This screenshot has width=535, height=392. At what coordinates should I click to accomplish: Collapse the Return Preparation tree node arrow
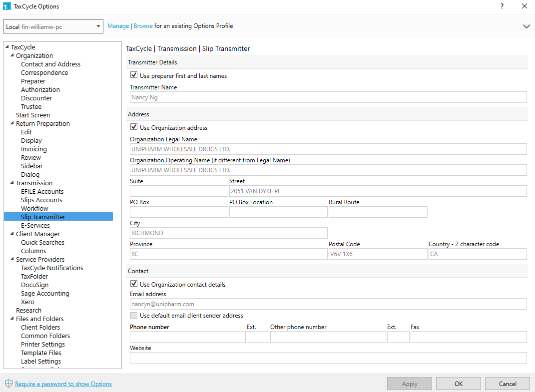point(12,123)
